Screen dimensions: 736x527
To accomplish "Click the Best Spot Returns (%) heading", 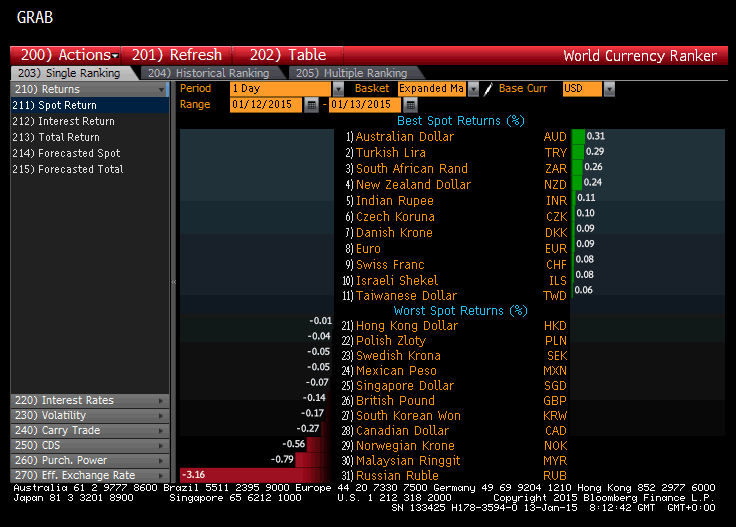I will coord(460,121).
